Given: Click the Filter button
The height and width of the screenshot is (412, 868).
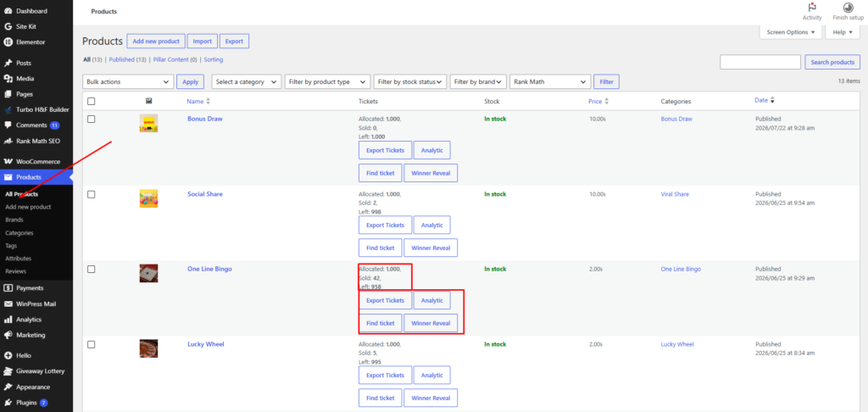Looking at the screenshot, I should point(607,81).
